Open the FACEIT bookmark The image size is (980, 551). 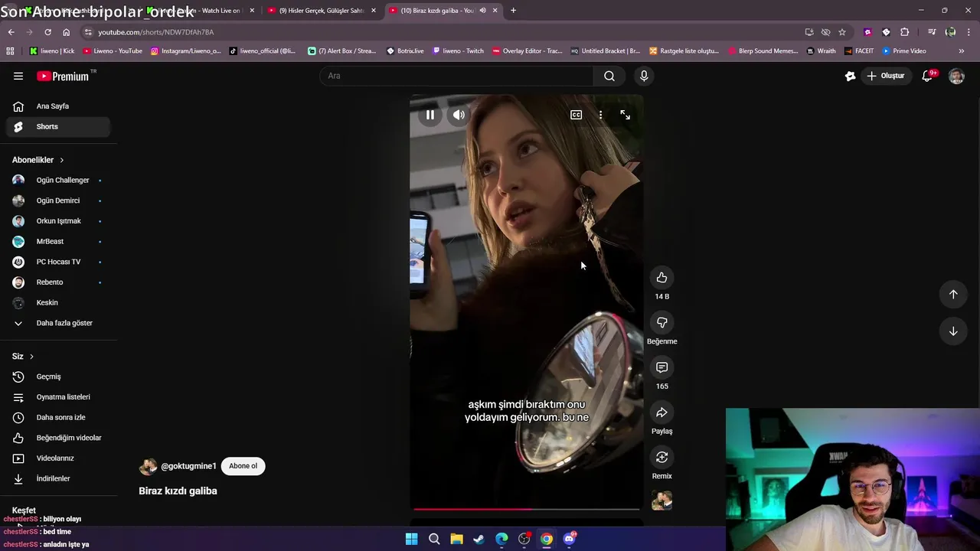pyautogui.click(x=859, y=51)
